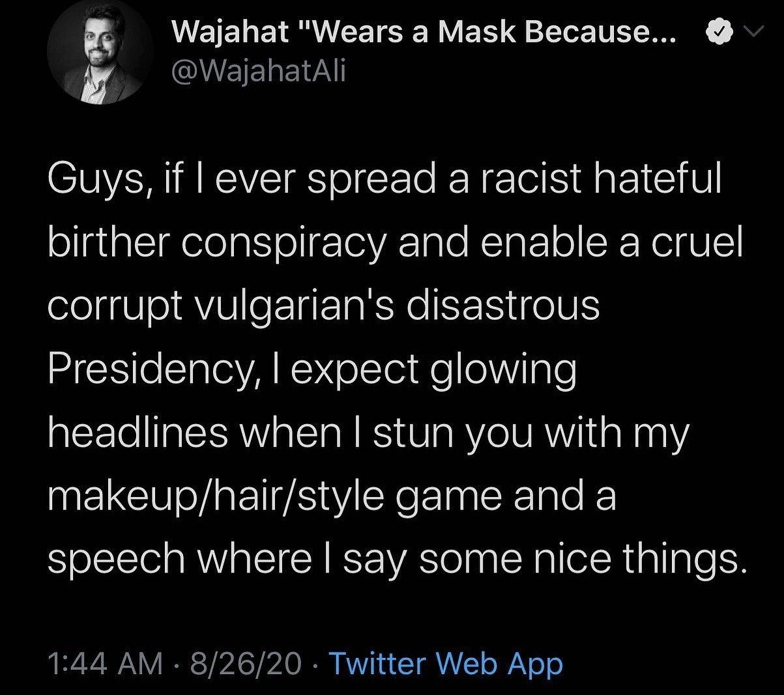Click the word "glowing" in the tweet
The image size is (784, 695).
pyautogui.click(x=504, y=369)
